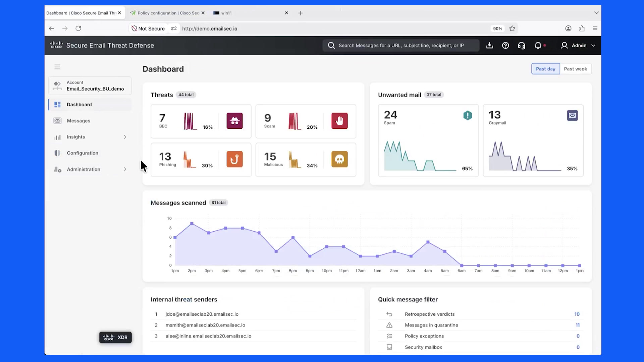Click the browser address bar URL

(210, 28)
